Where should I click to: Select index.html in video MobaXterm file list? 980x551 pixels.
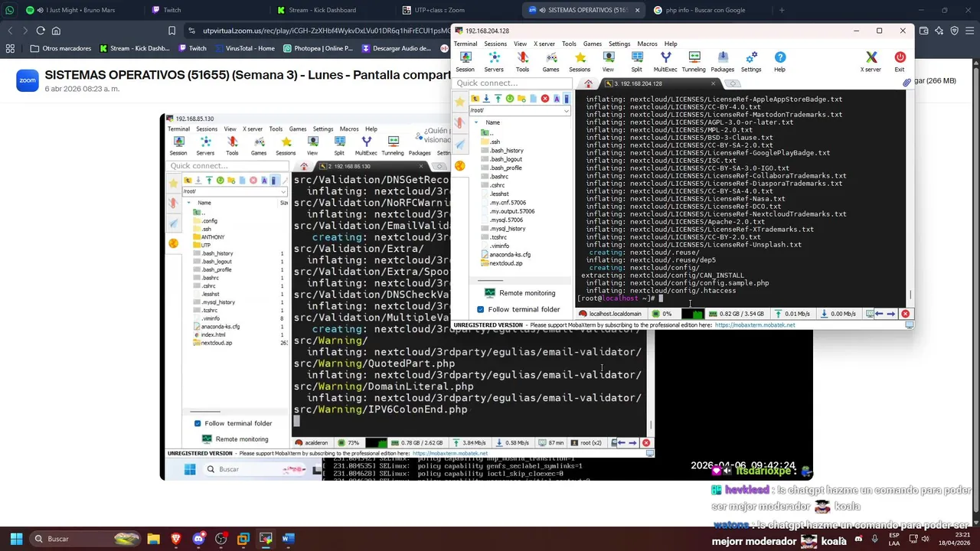point(209,334)
